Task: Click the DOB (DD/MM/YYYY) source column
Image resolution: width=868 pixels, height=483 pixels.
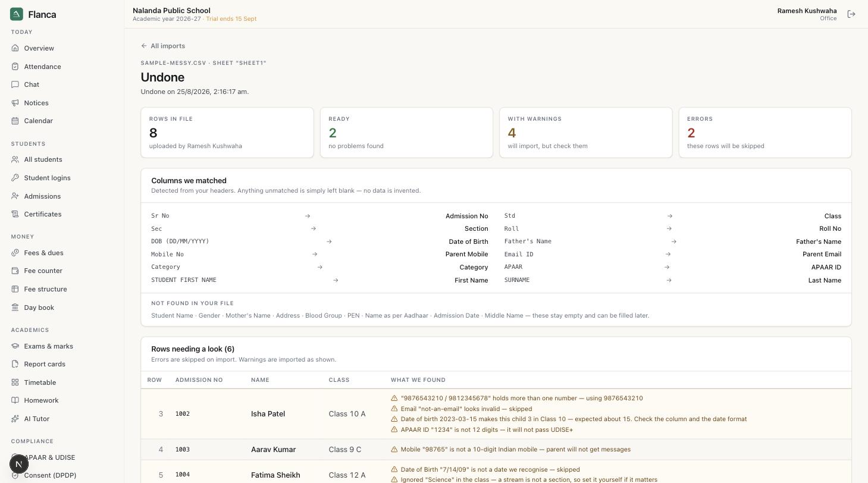Action: click(x=180, y=241)
